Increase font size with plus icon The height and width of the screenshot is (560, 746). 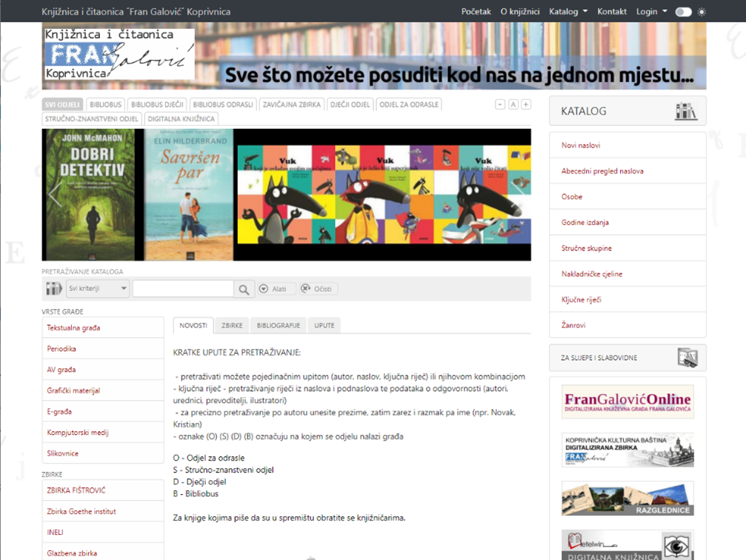526,104
